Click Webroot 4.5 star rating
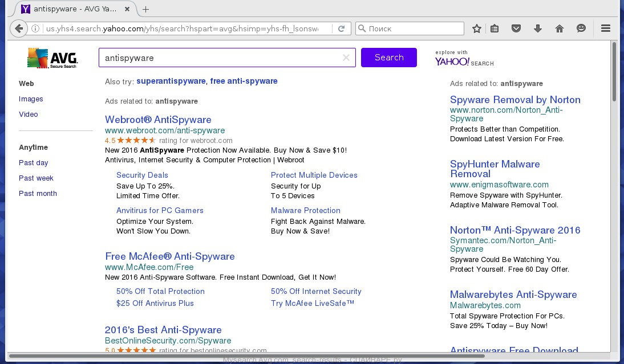624x364 pixels. pos(130,140)
